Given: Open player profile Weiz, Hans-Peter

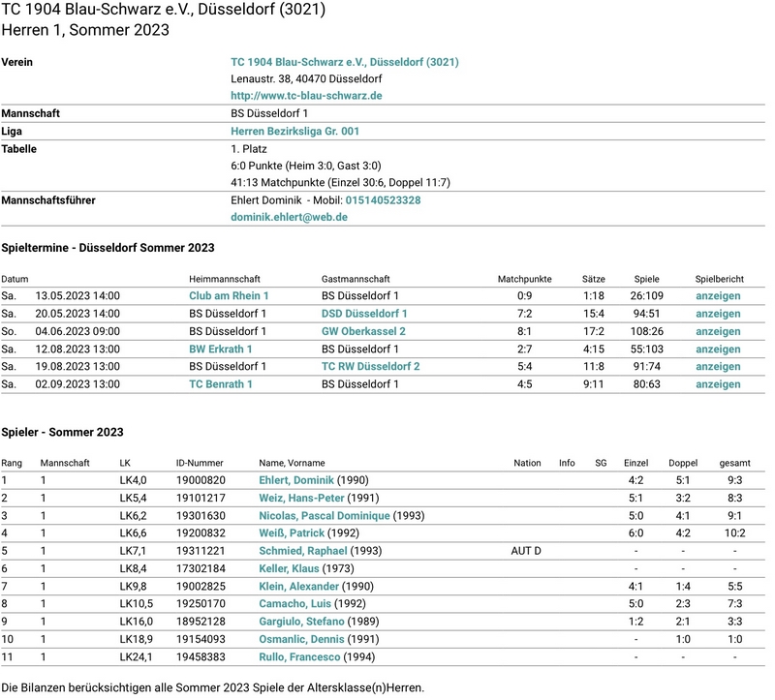Looking at the screenshot, I should 301,498.
